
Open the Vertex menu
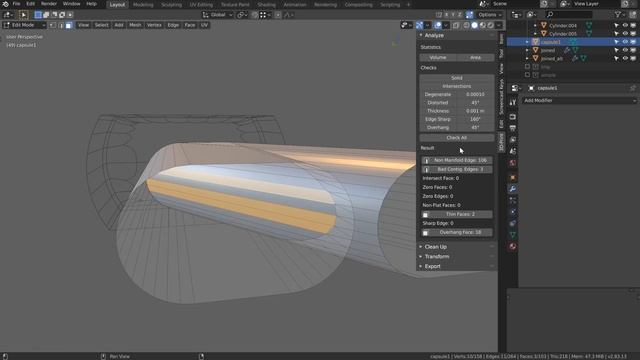(154, 25)
